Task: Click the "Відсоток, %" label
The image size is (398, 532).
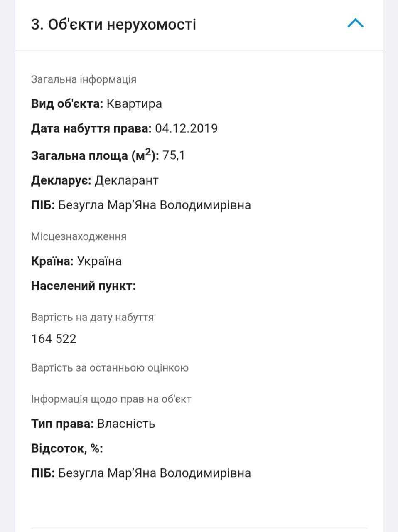Action: (x=67, y=449)
